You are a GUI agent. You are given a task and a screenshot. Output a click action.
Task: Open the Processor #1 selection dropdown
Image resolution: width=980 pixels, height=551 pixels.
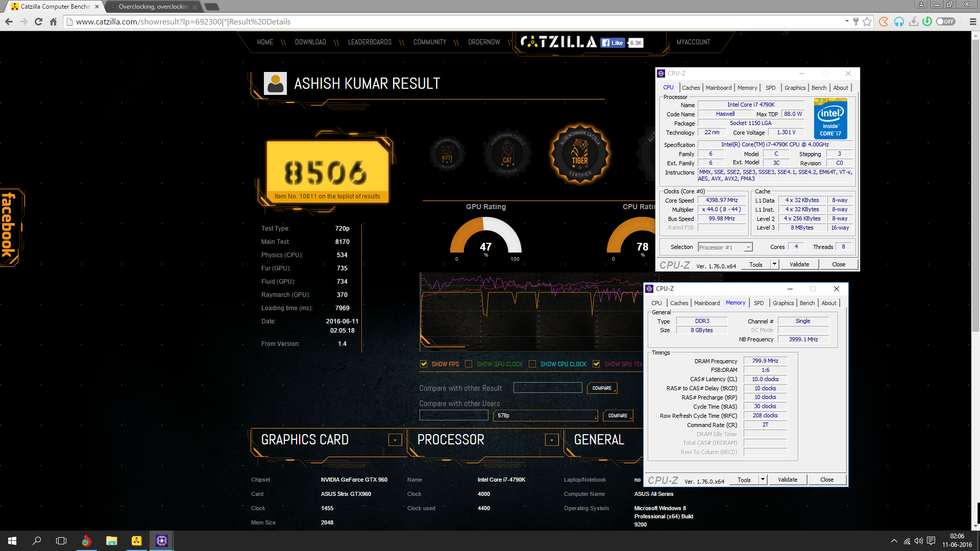(725, 247)
